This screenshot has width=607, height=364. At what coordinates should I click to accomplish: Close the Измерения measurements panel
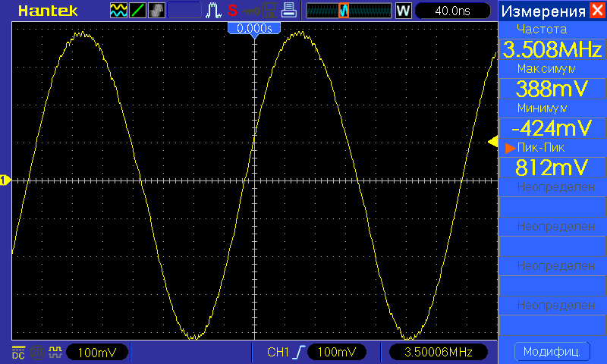598,11
